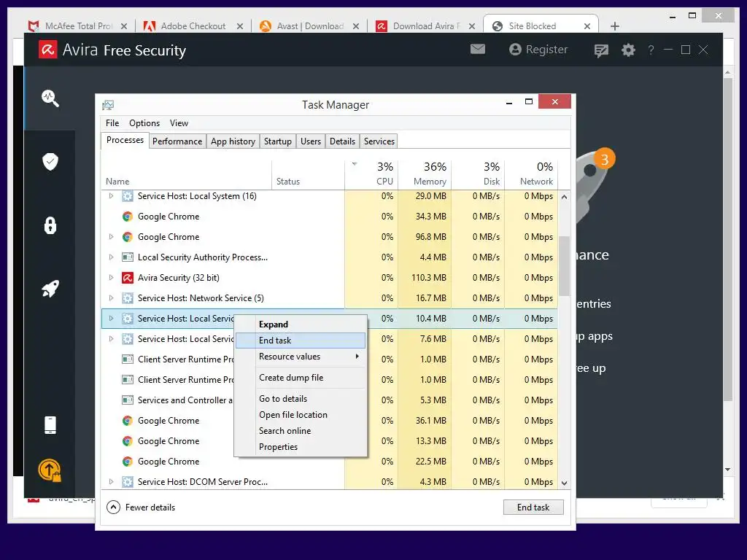
Task: Expand the Google Chrome 96.8 MB process
Action: pos(111,237)
